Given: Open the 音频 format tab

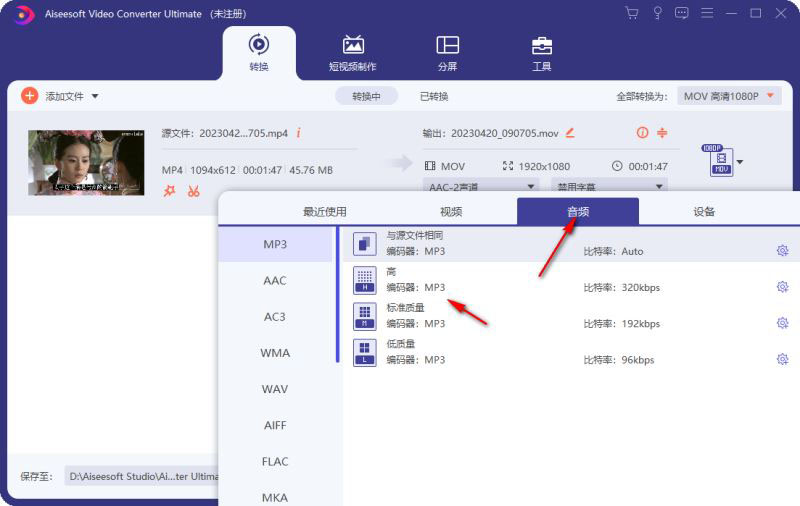Looking at the screenshot, I should point(578,211).
